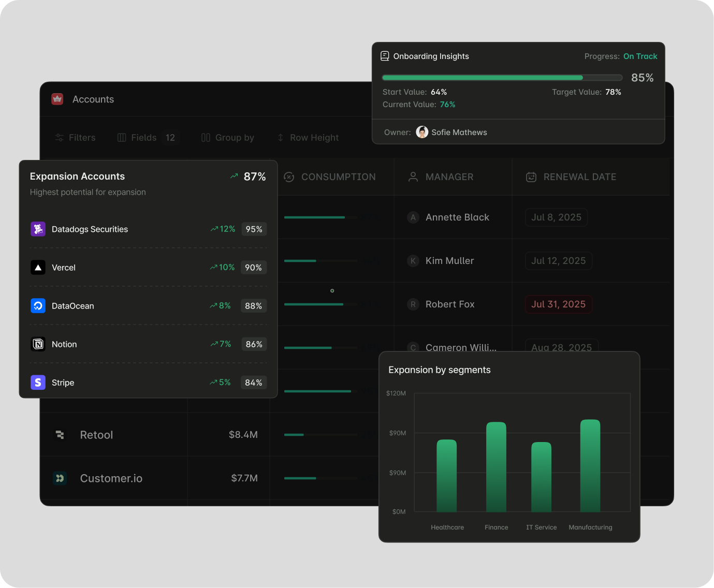This screenshot has width=714, height=588.
Task: Click the DataOcean logo icon
Action: (x=38, y=305)
